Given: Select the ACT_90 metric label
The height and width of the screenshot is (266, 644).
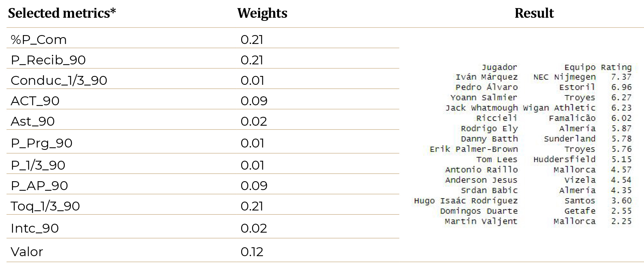Looking at the screenshot, I should coord(35,101).
